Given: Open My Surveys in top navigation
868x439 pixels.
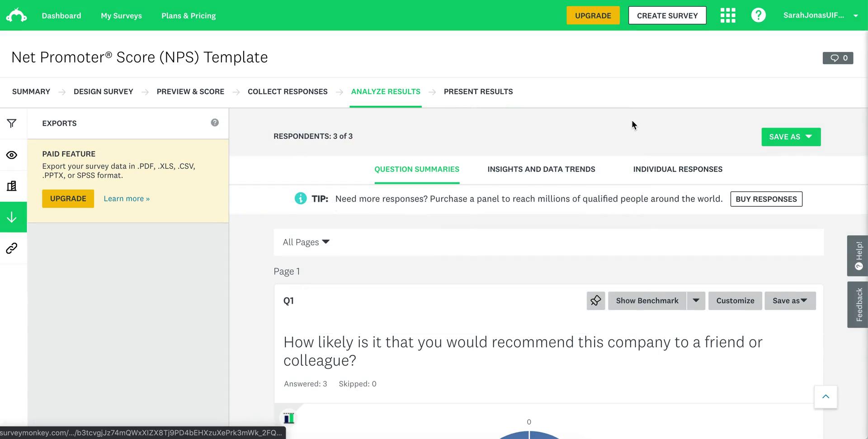Looking at the screenshot, I should coord(121,15).
